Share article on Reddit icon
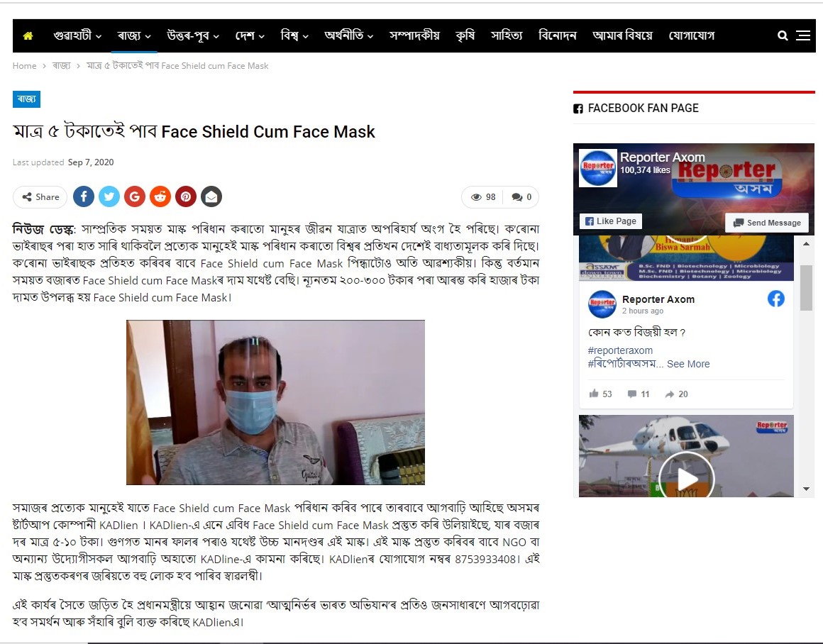823x644 pixels. tap(160, 197)
